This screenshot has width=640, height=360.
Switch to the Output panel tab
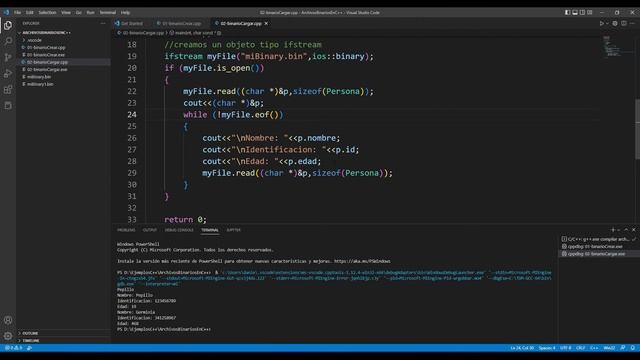point(150,230)
